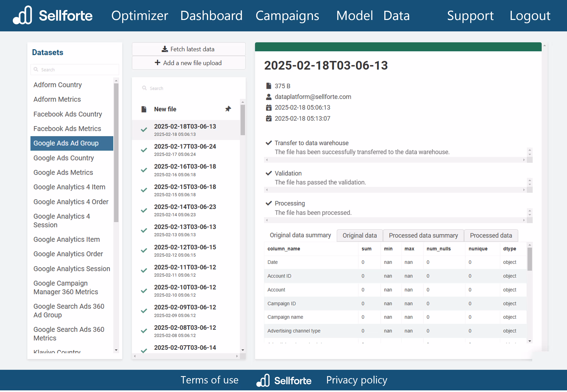This screenshot has height=392, width=567.
Task: Click Fetch latest data button
Action: tap(189, 49)
